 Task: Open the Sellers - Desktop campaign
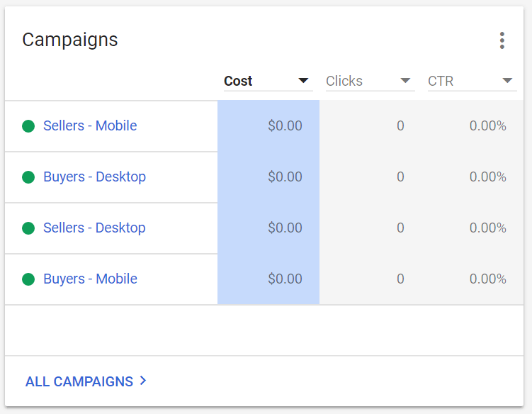pos(94,228)
